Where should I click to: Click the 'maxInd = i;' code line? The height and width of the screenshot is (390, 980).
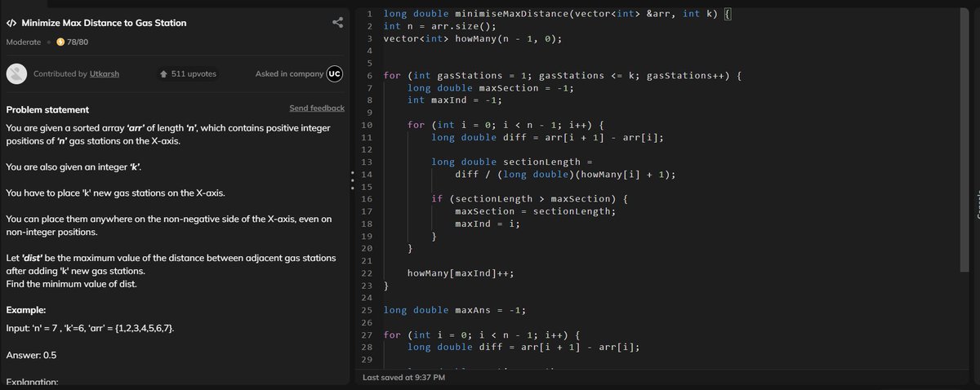click(x=487, y=224)
